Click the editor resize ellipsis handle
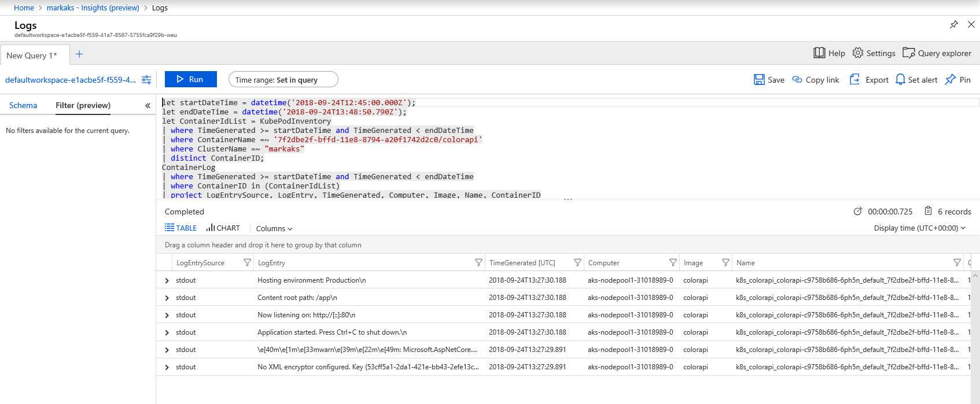 tap(568, 199)
